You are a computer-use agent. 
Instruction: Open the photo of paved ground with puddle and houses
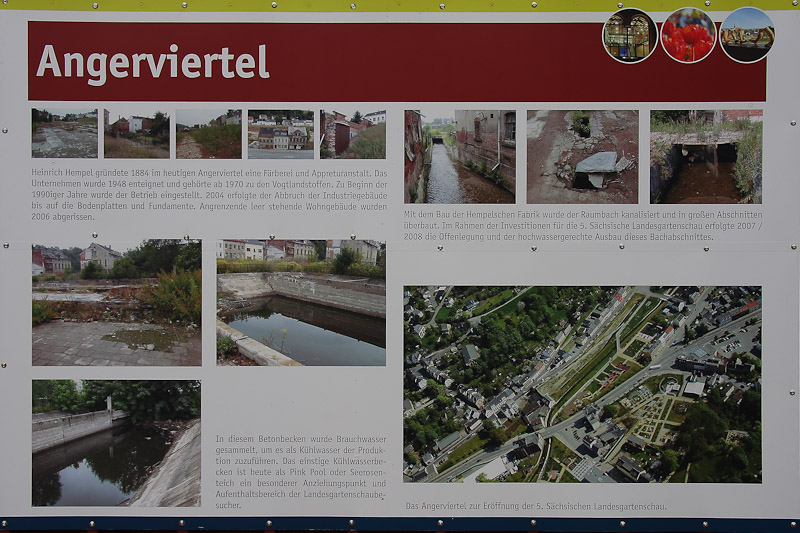(117, 304)
